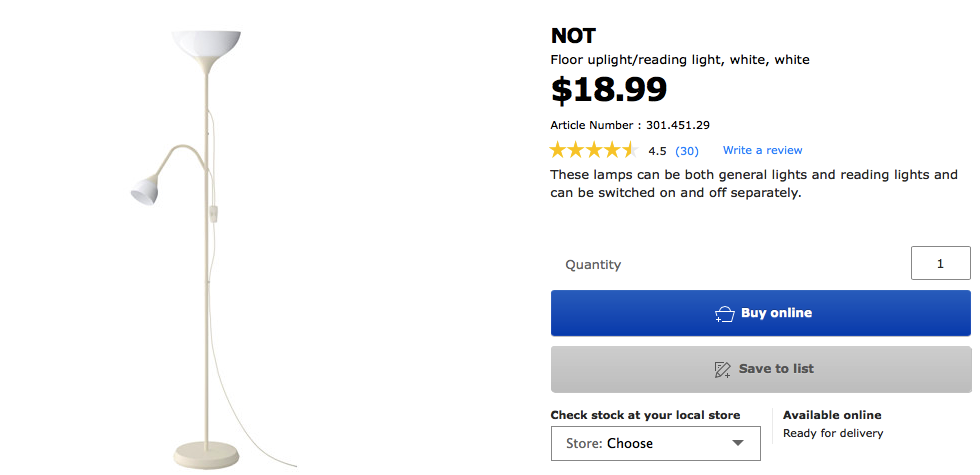Click the Available online status text
Image resolution: width=980 pixels, height=475 pixels.
point(832,415)
